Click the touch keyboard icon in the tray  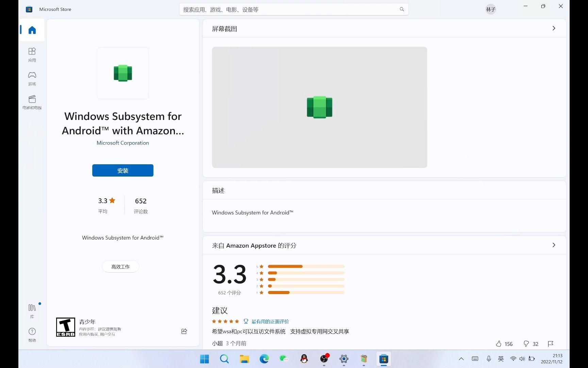point(475,358)
